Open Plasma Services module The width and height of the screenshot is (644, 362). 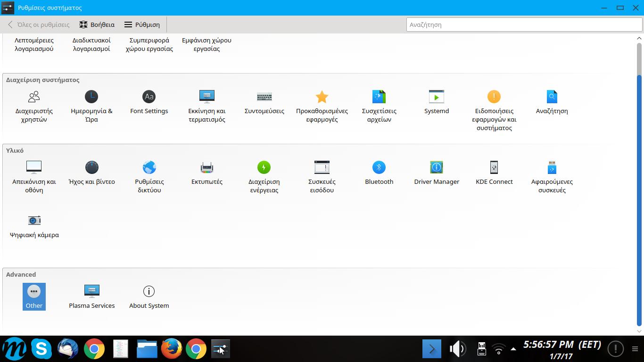[x=91, y=296]
